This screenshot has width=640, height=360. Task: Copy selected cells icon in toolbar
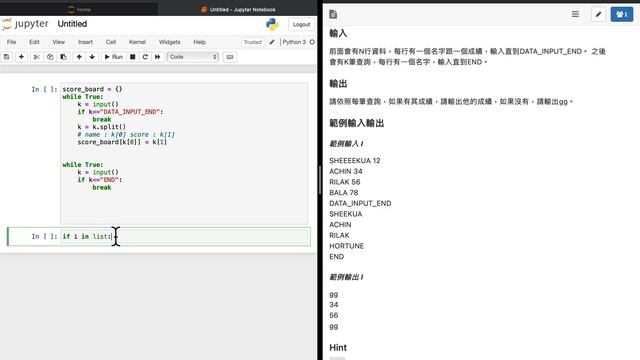50,57
